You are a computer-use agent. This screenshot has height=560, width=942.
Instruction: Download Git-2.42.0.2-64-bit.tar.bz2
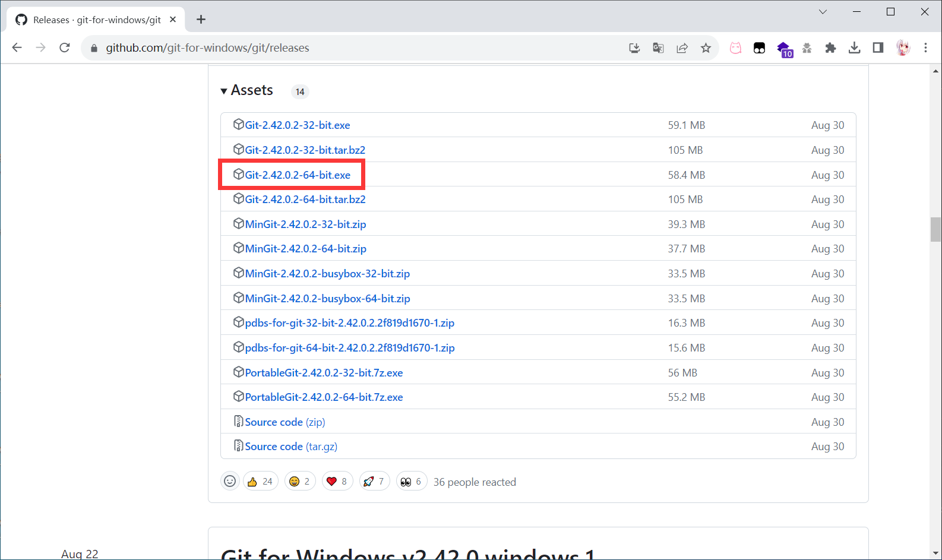(x=305, y=200)
